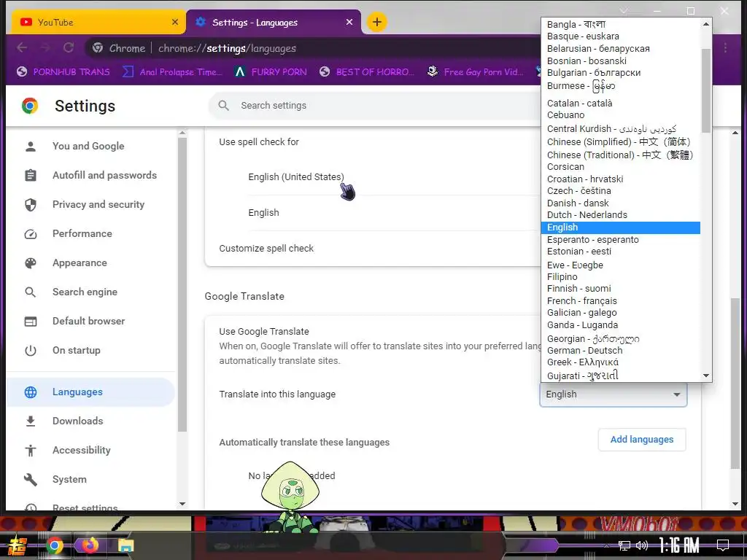Screen dimensions: 747x560
Task: Close the Settings - Languages tab
Action: 349,22
